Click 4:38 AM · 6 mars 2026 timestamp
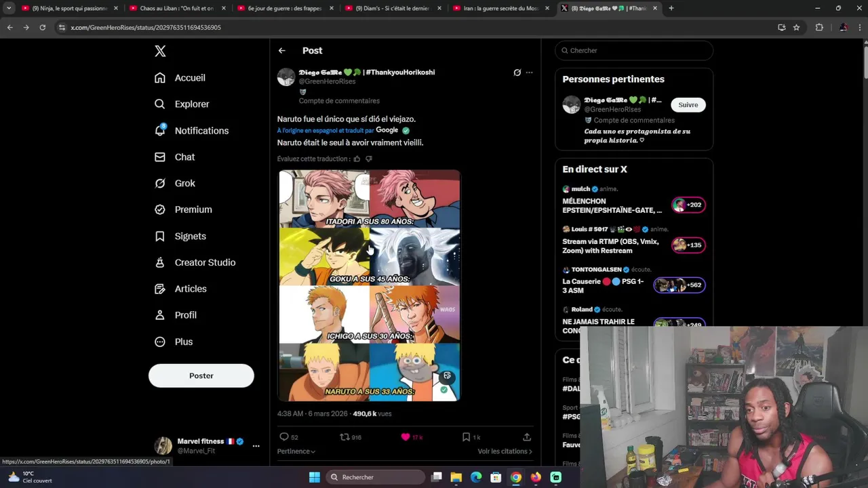 click(x=312, y=413)
